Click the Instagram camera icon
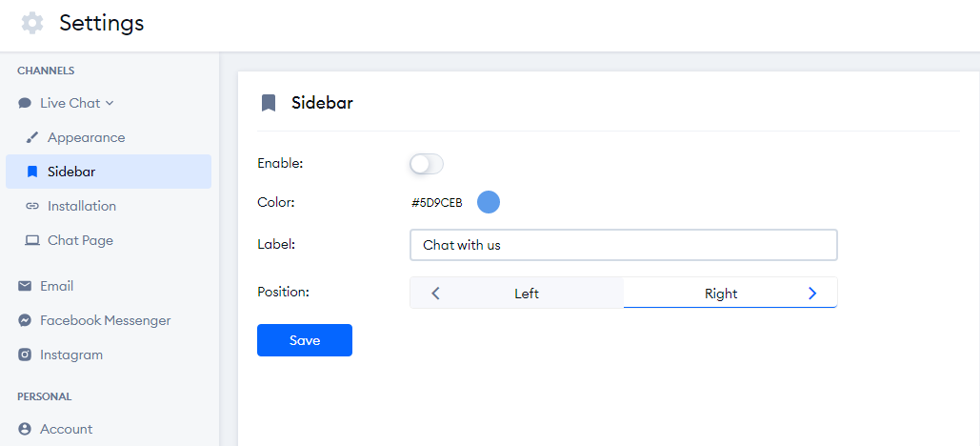The width and height of the screenshot is (980, 446). (25, 355)
